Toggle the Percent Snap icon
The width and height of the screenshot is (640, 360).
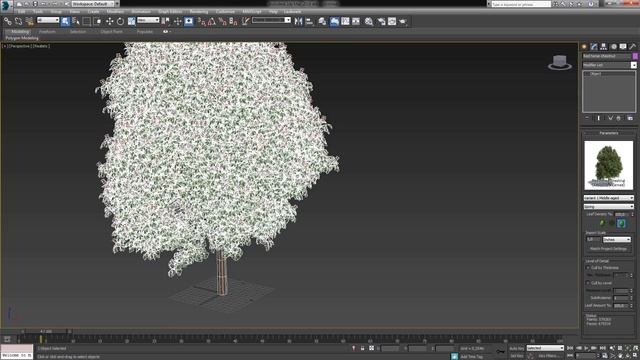pos(222,21)
